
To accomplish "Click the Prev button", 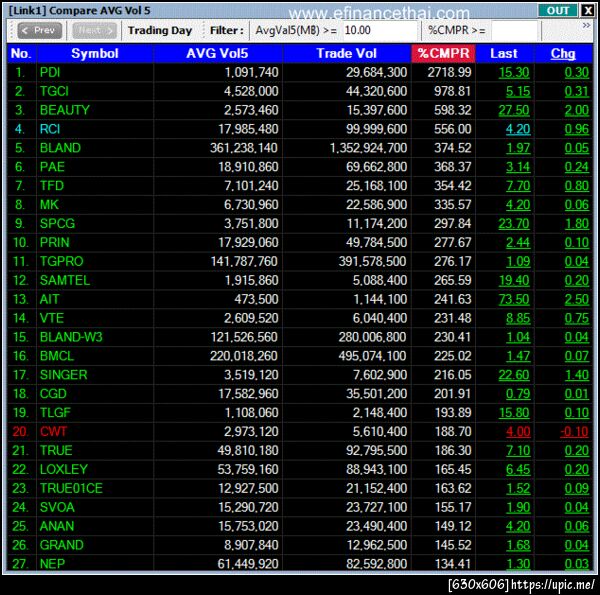I will pos(40,30).
